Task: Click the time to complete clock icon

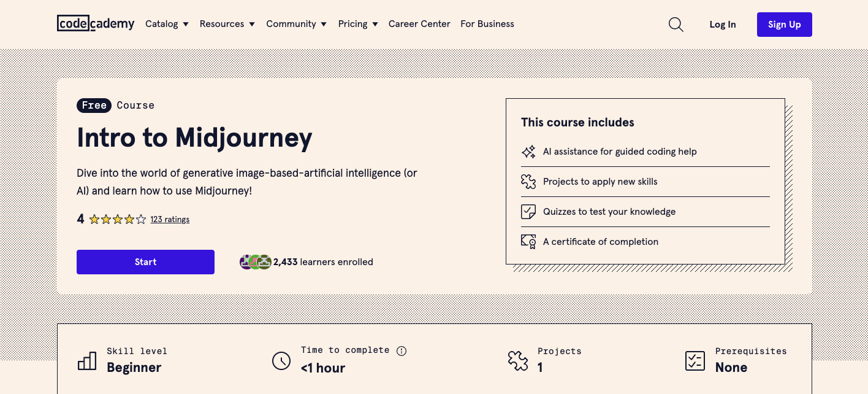Action: 281,361
